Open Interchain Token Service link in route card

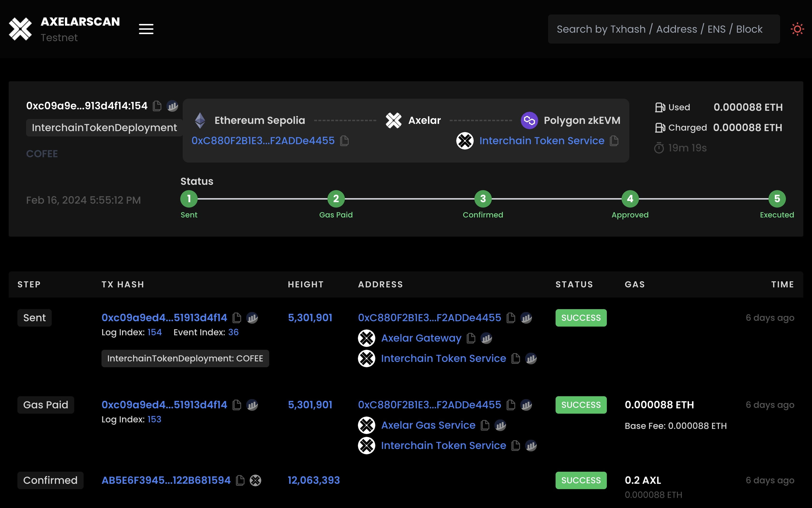pos(542,141)
